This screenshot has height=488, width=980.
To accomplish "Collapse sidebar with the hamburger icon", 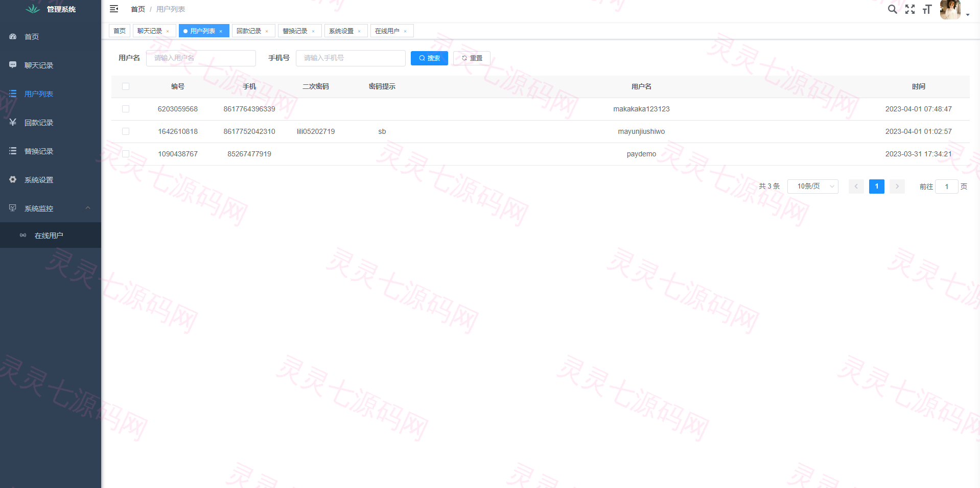I will click(x=114, y=9).
